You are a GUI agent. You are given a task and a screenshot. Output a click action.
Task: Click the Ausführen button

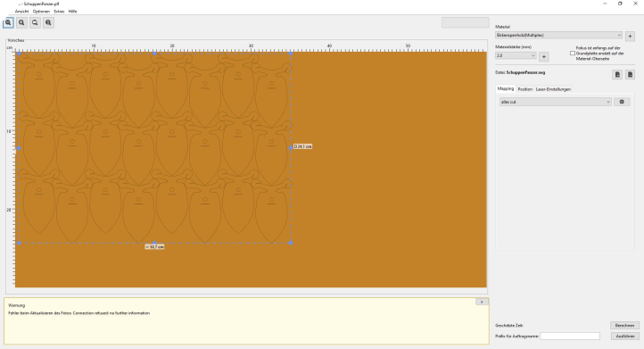pyautogui.click(x=624, y=337)
